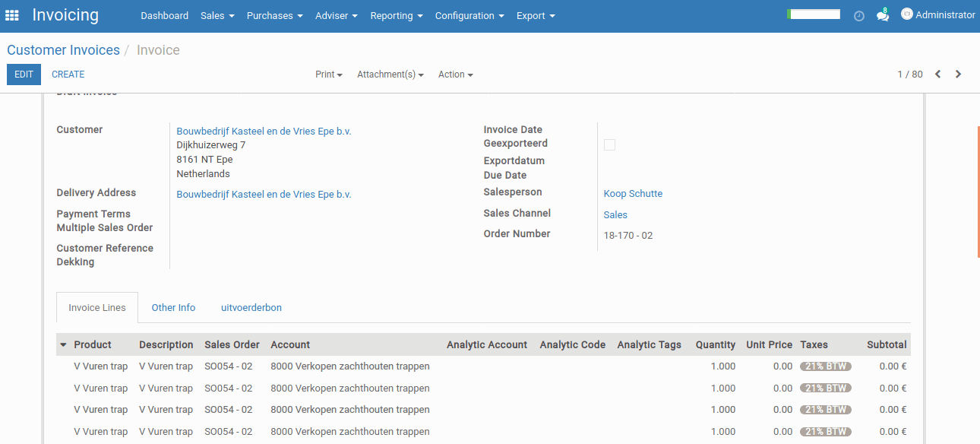Click the clock activities icon
Viewport: 980px width, 444px height.
[859, 15]
